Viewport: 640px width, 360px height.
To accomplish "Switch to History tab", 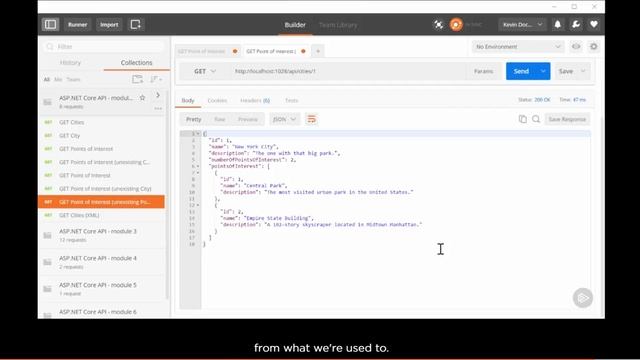I will [70, 62].
